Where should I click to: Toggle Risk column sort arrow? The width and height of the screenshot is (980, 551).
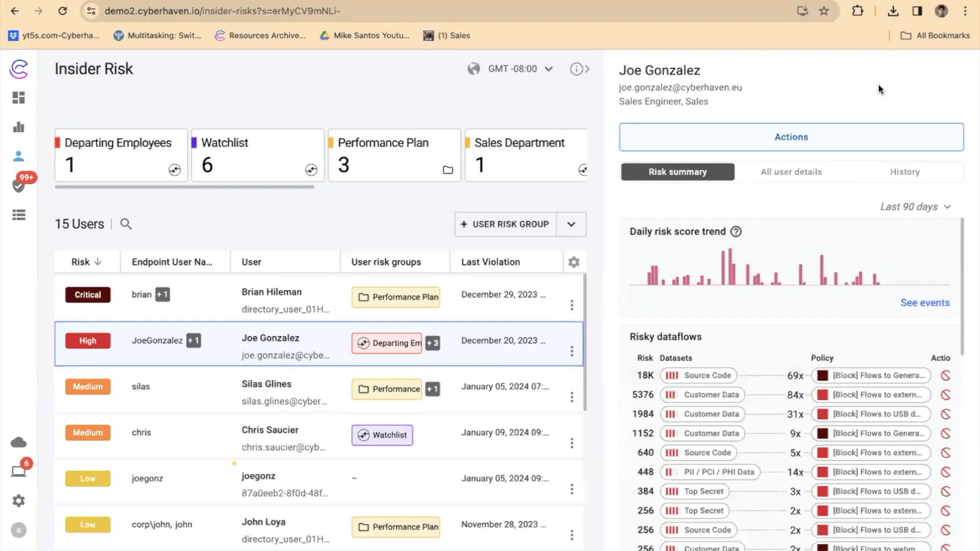[x=98, y=262]
